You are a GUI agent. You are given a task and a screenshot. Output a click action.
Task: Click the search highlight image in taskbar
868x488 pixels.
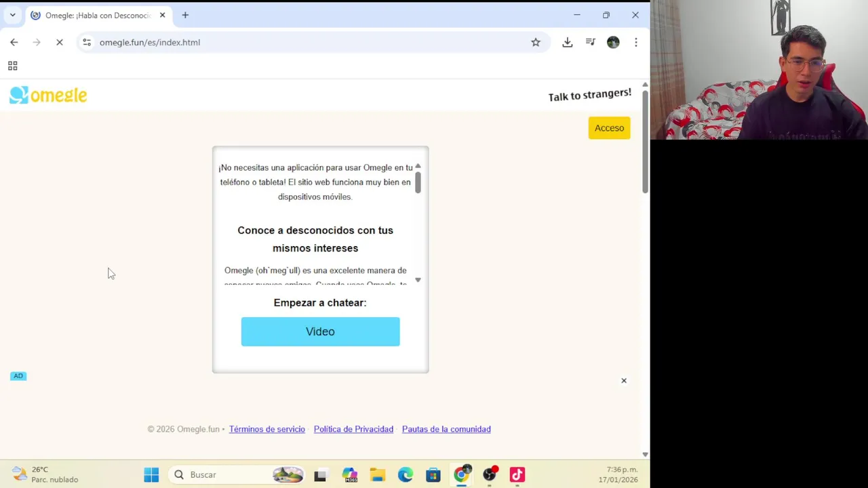point(288,474)
